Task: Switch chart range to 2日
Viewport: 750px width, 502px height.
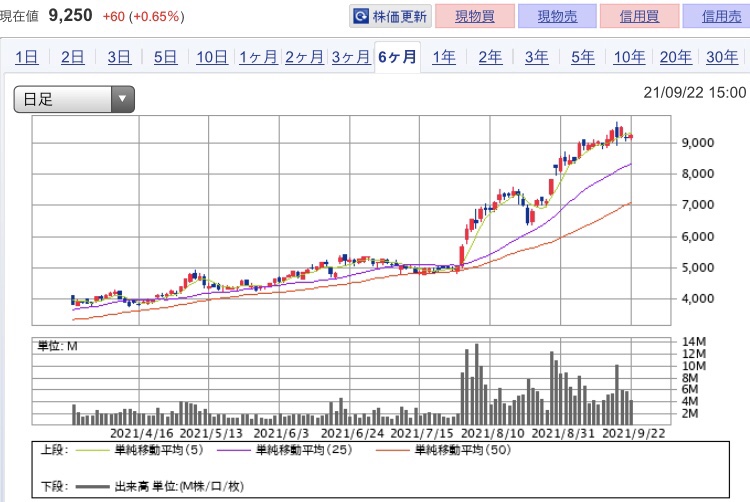Action: coord(72,57)
